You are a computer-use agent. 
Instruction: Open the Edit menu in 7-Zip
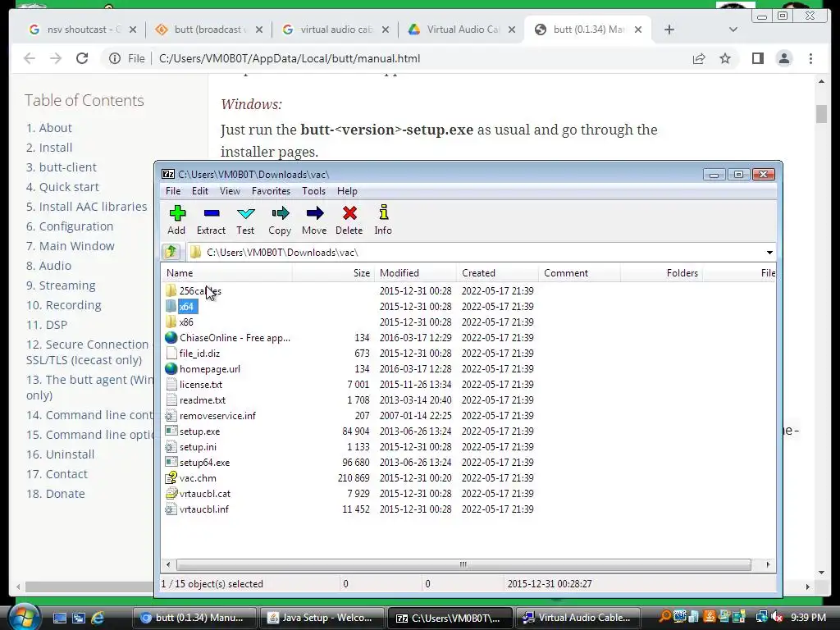[200, 191]
